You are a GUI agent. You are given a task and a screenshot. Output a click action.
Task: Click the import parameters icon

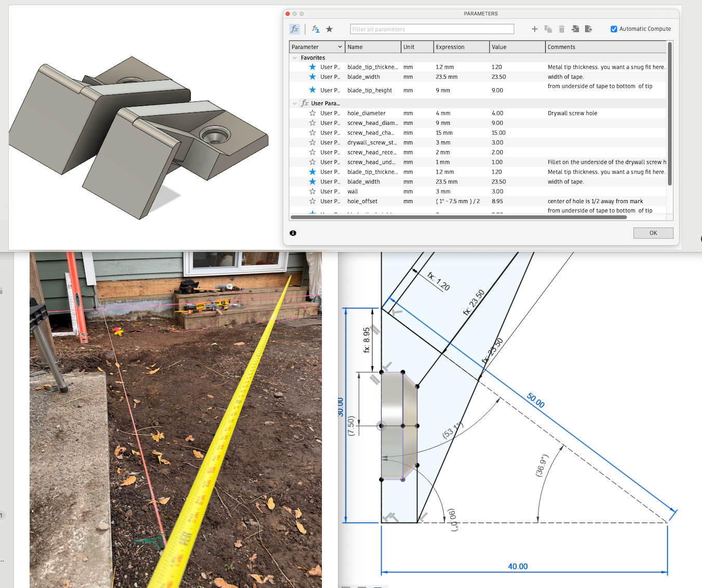tap(575, 29)
